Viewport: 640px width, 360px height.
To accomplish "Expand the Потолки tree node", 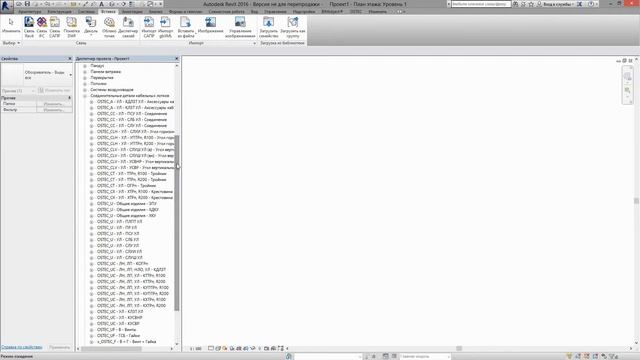I will pyautogui.click(x=85, y=84).
